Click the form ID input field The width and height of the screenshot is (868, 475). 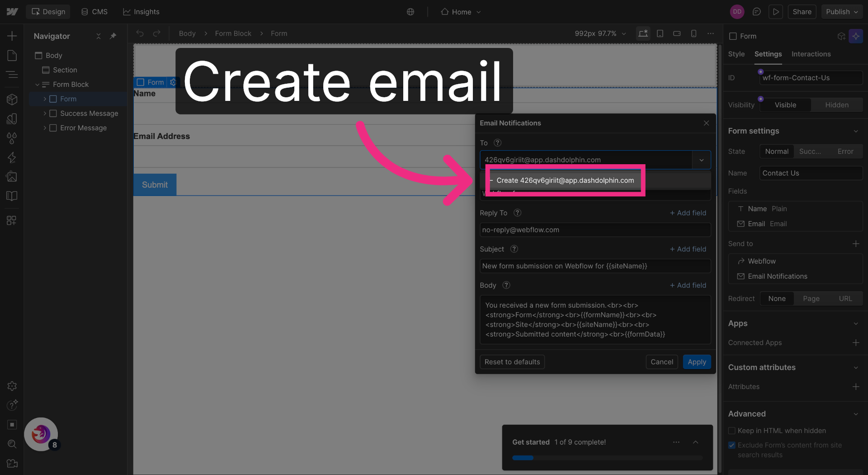(811, 78)
